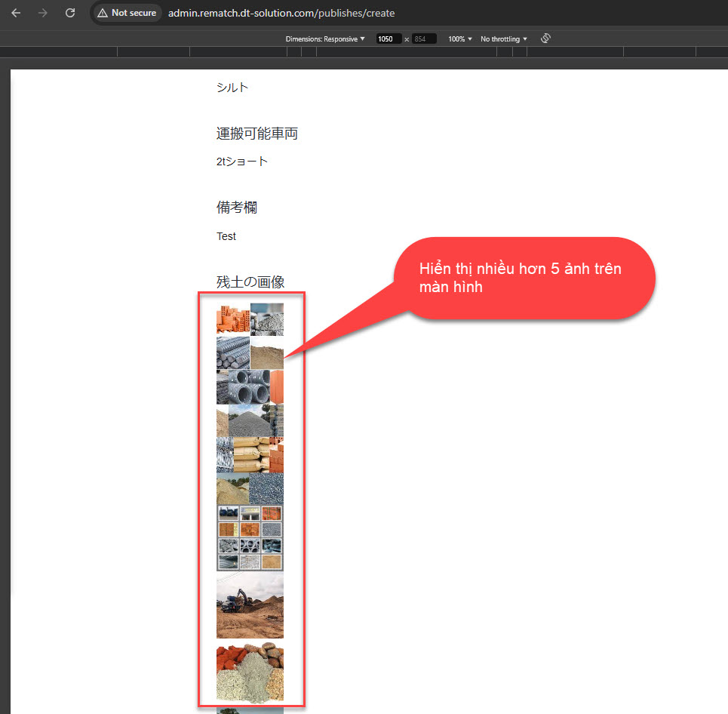The image size is (728, 714).
Task: Reload the current page
Action: pos(70,13)
